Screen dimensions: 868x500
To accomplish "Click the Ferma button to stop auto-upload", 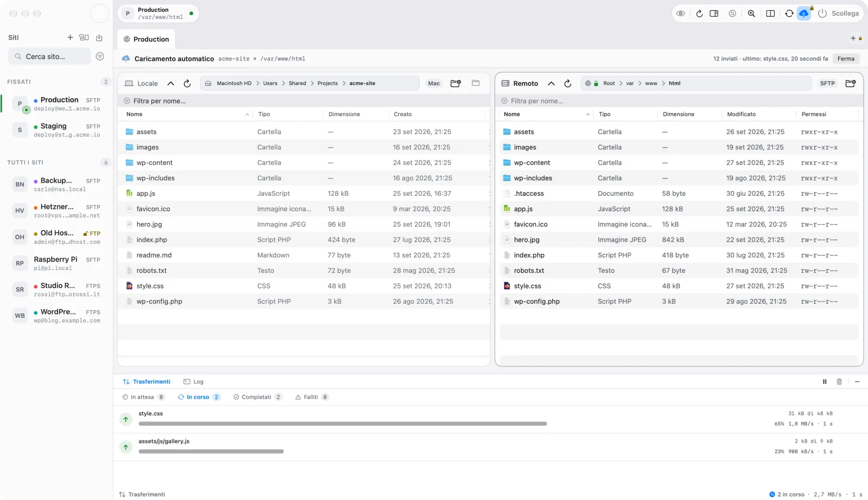I will click(x=846, y=59).
